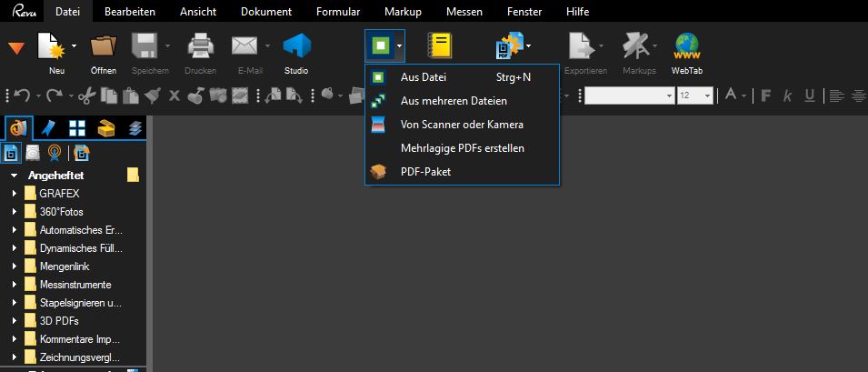
Task: Open the Markup menu
Action: click(403, 12)
